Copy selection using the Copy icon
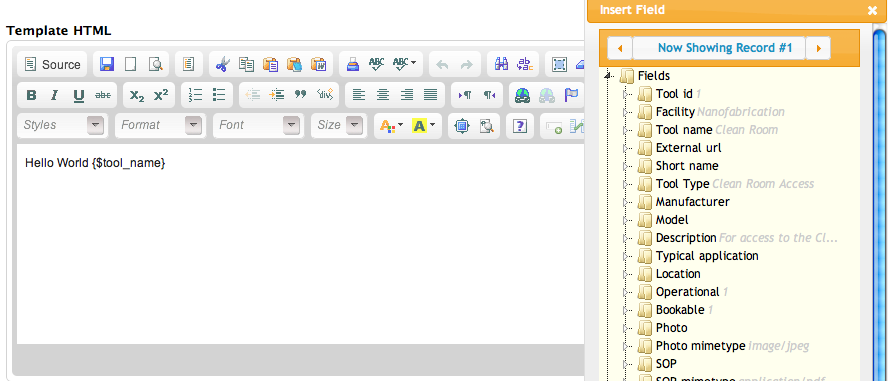 tap(246, 65)
